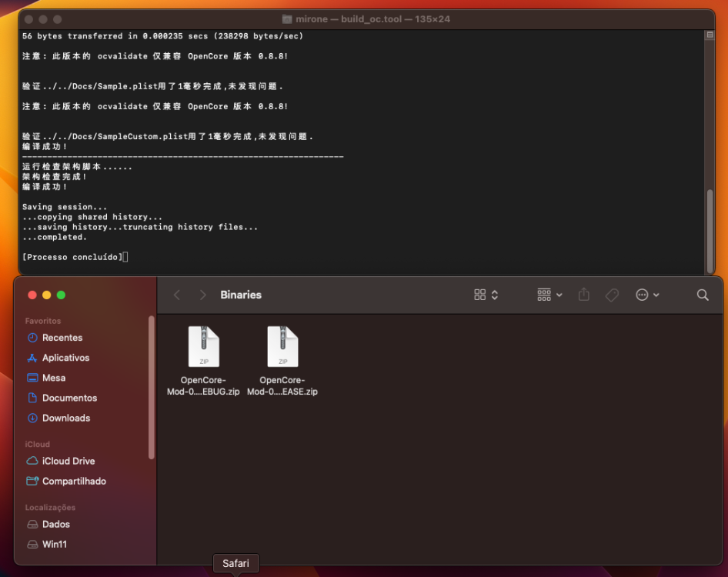
Task: Click the Favoritos section header
Action: [x=43, y=321]
